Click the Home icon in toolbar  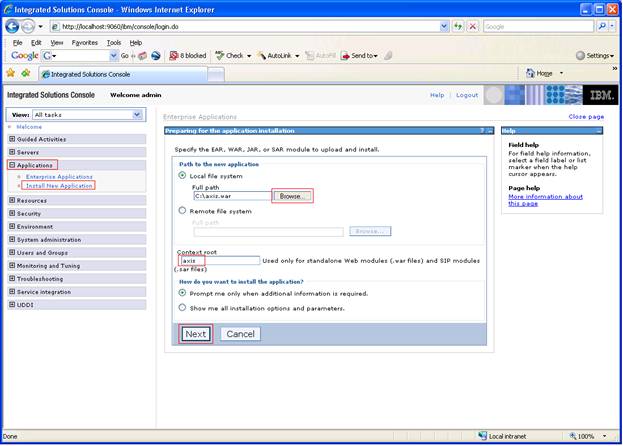click(530, 73)
